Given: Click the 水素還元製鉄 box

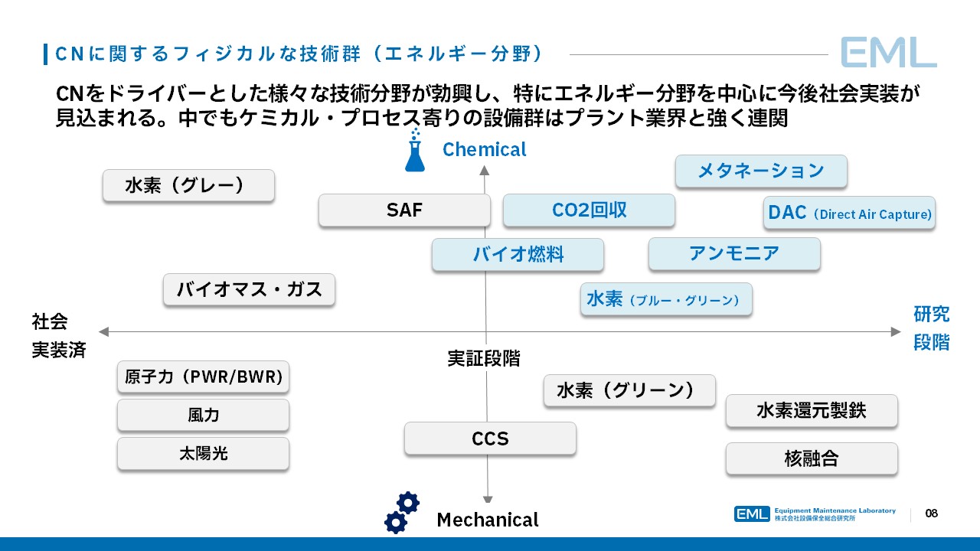Looking at the screenshot, I should pos(811,411).
